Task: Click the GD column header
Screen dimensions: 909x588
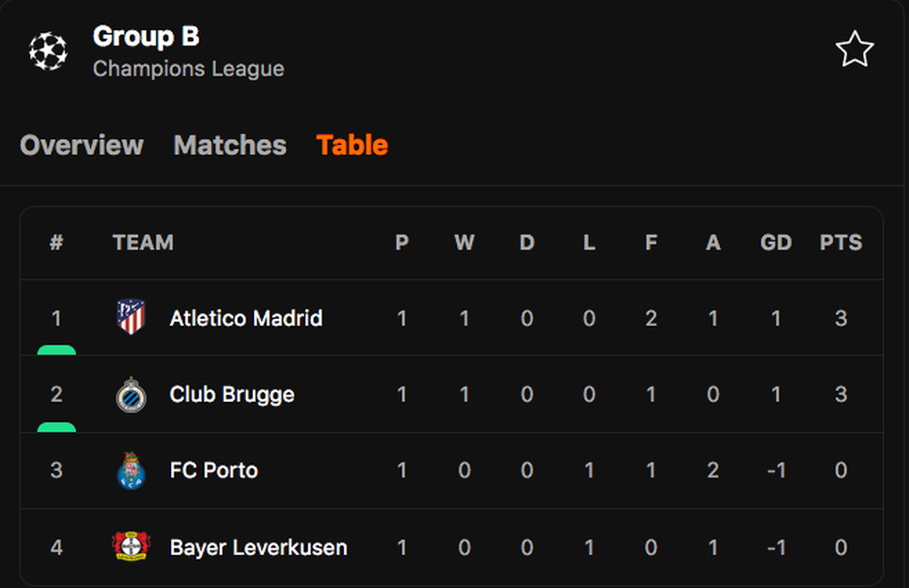Action: click(x=775, y=242)
